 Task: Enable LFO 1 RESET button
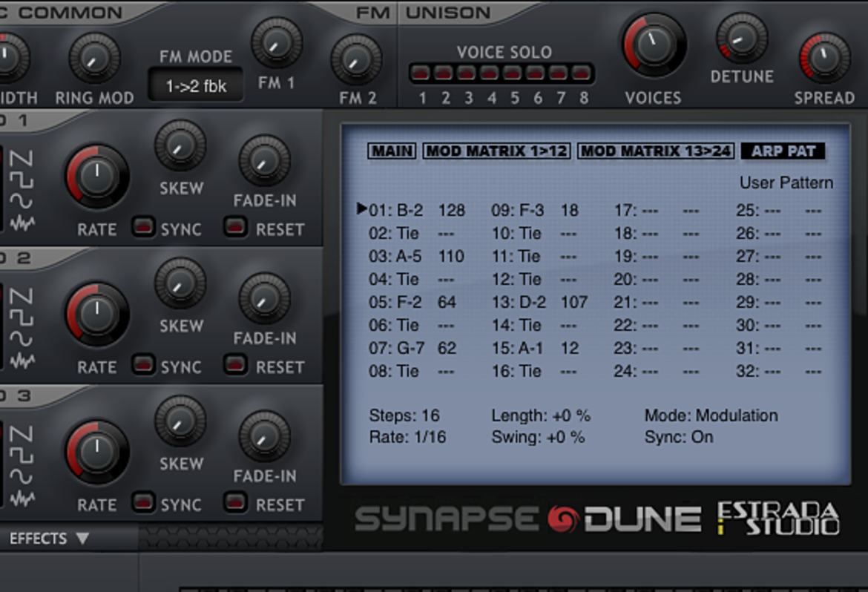tap(235, 226)
